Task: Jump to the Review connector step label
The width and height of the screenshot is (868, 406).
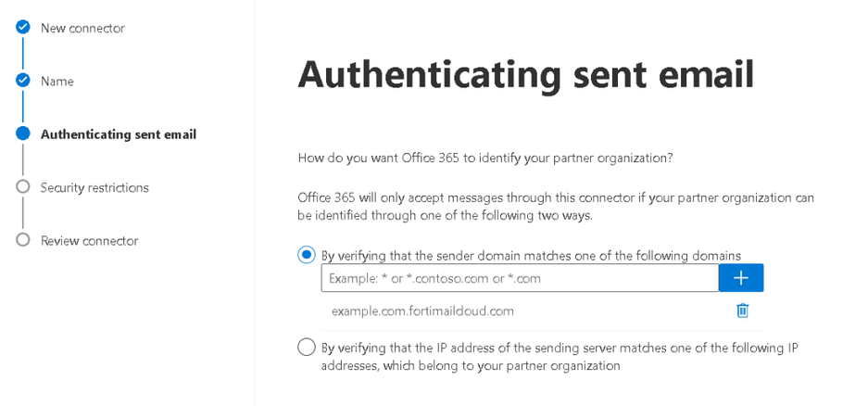Action: pos(89,241)
